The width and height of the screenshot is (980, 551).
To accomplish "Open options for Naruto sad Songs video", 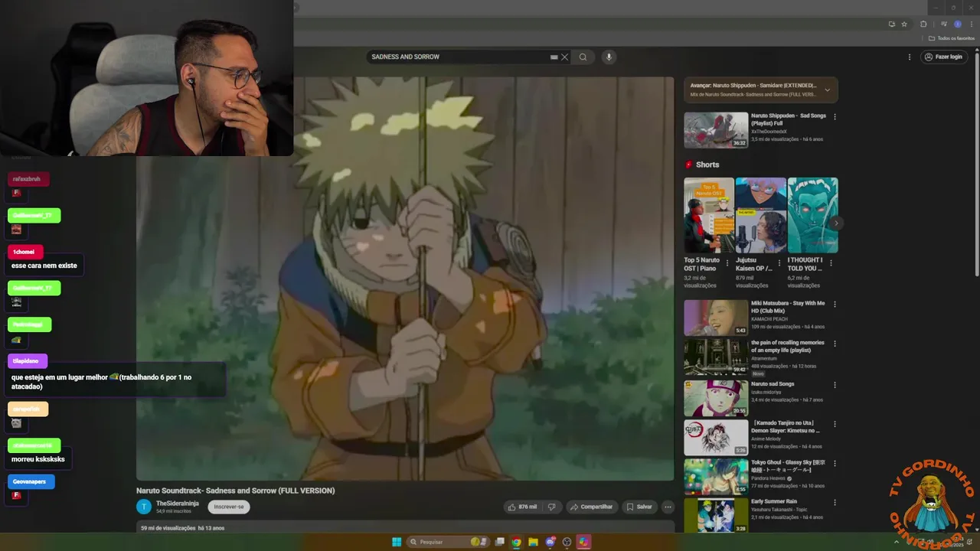I will (835, 385).
